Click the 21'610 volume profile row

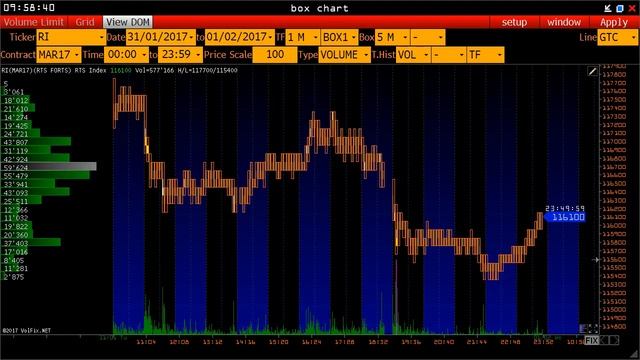(x=18, y=109)
